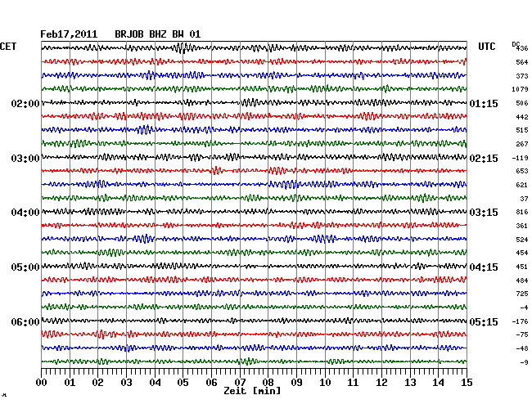
Task: Click the DC offset value 442
Action: pos(522,117)
